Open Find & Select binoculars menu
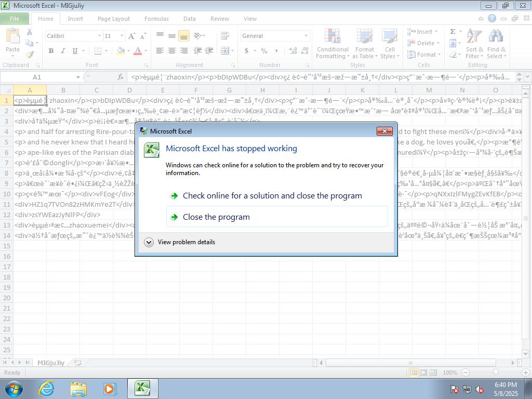Screen dimensions: 532x399 tap(496, 44)
